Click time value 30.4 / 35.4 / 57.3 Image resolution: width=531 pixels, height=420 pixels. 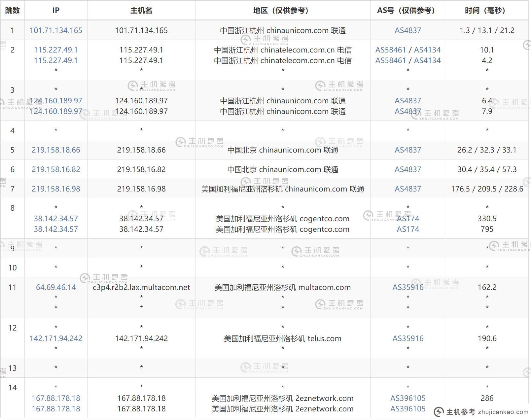point(487,169)
